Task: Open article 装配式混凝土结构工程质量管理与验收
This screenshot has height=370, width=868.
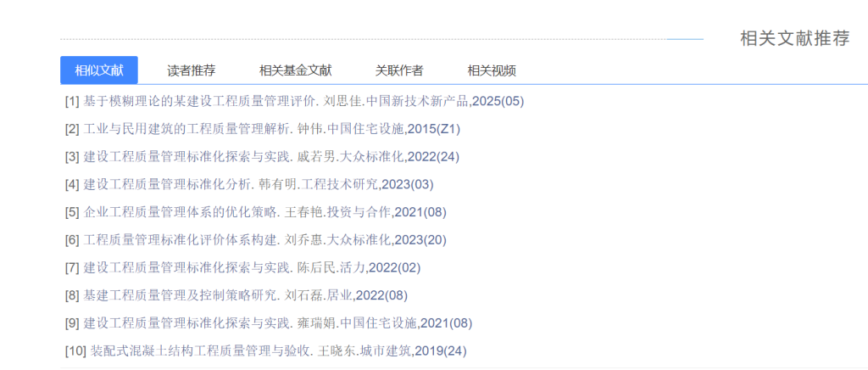Action: click(199, 350)
